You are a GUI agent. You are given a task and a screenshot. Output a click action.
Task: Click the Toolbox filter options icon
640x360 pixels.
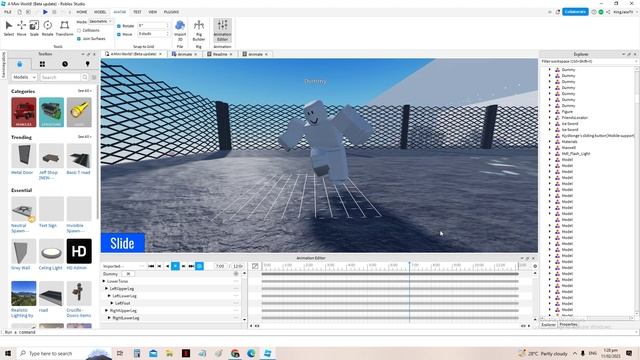tap(94, 77)
